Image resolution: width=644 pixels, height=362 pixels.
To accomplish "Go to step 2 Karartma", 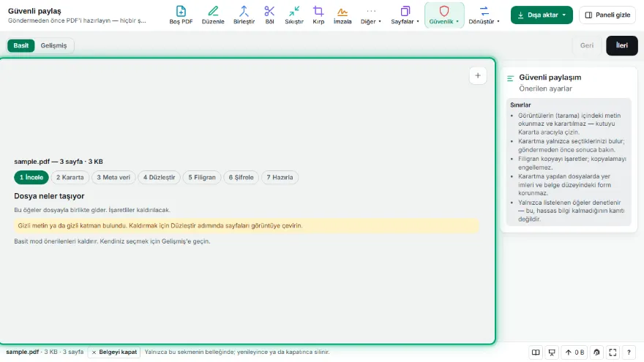I will pyautogui.click(x=70, y=177).
